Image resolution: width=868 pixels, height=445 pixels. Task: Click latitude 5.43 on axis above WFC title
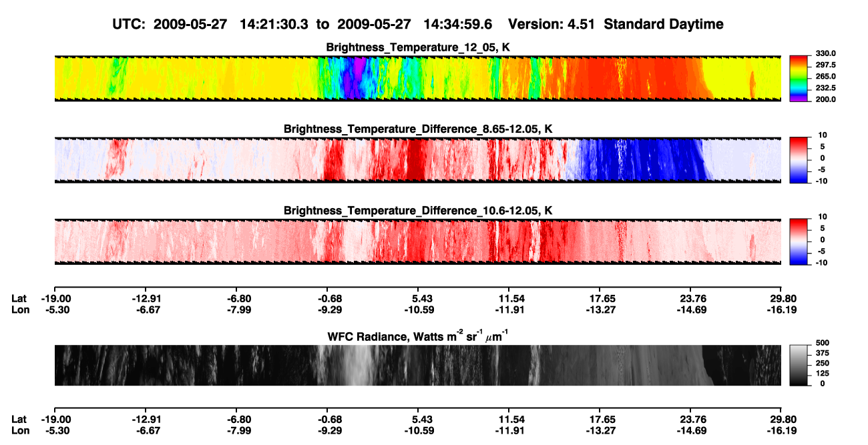[419, 298]
